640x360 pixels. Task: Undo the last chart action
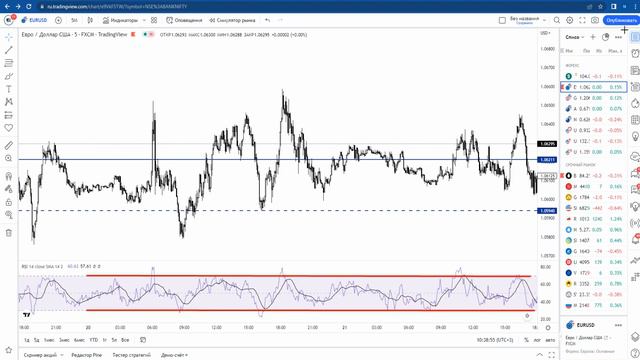pyautogui.click(x=267, y=20)
